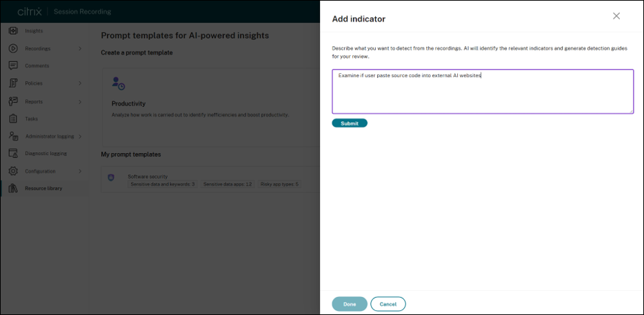Image resolution: width=644 pixels, height=315 pixels.
Task: Click the 'Session Recording' header title
Action: pyautogui.click(x=82, y=12)
